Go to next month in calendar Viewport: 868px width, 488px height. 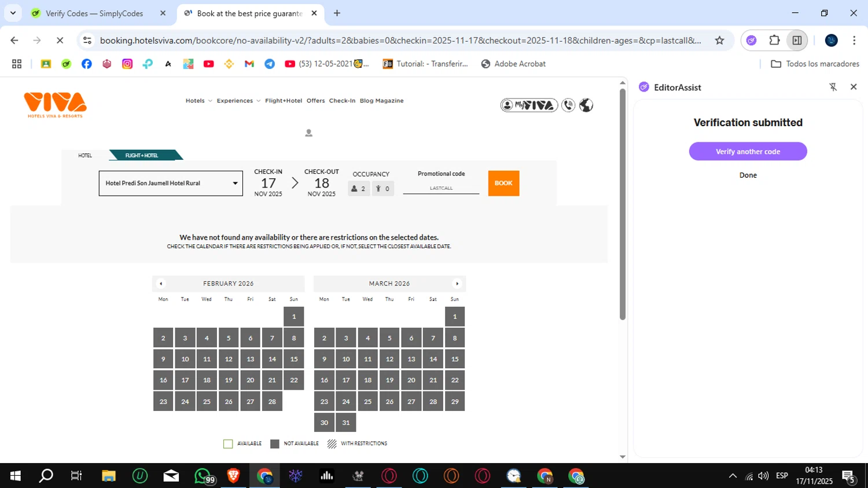(x=457, y=284)
